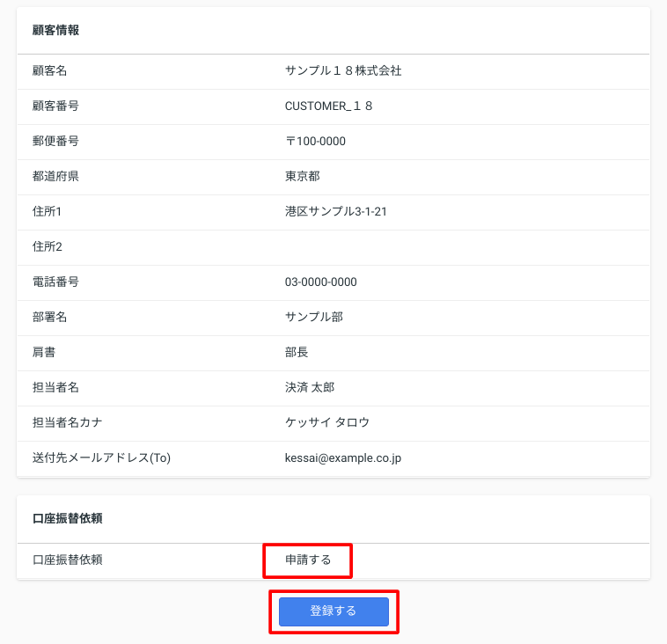Select the prefecture value 東京都
The height and width of the screenshot is (644, 667).
(x=302, y=176)
